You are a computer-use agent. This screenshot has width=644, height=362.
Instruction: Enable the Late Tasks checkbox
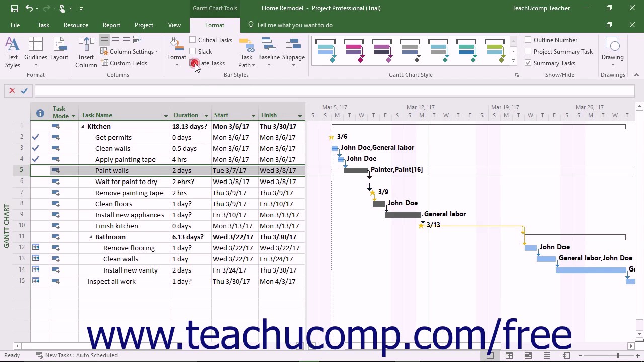[193, 63]
